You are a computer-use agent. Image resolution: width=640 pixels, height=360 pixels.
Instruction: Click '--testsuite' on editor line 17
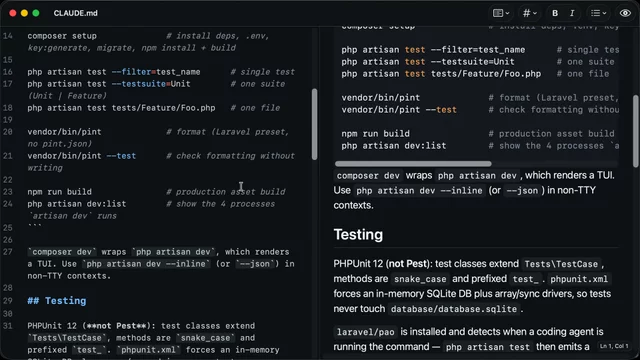click(x=139, y=84)
